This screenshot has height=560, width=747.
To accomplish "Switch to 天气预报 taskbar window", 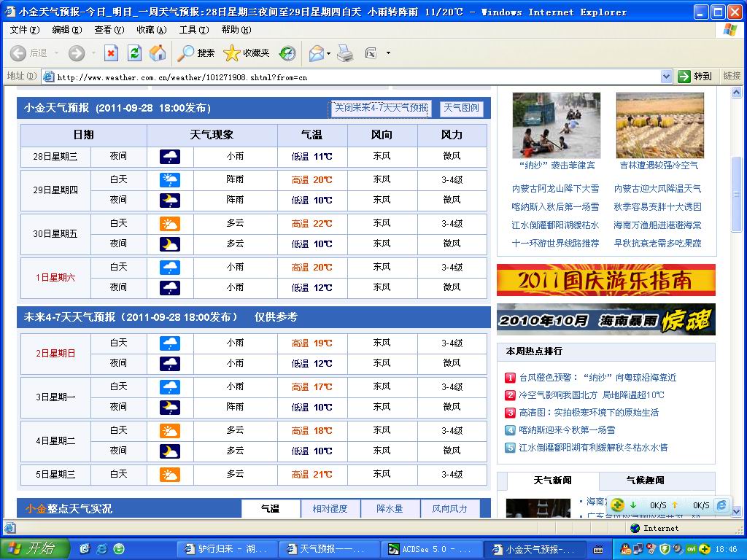I will click(330, 550).
